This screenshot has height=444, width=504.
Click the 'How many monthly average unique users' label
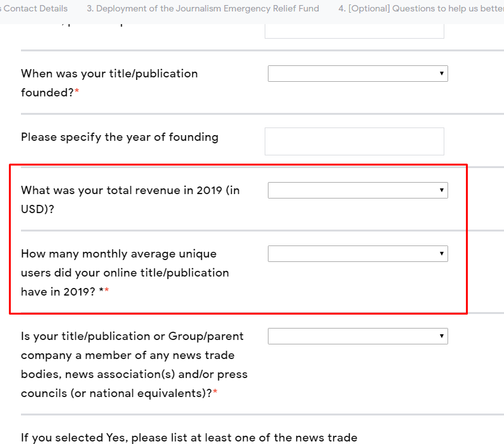tap(125, 273)
